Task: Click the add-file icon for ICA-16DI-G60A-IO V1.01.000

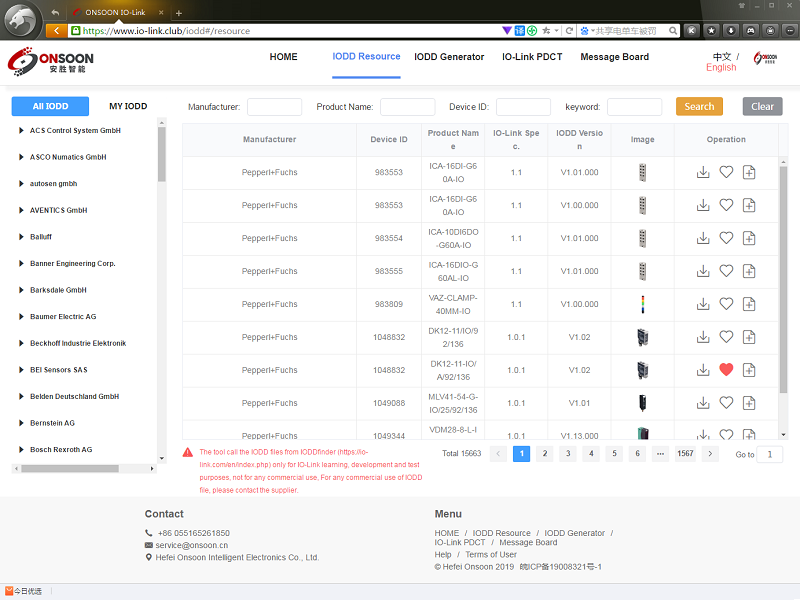Action: tap(749, 172)
